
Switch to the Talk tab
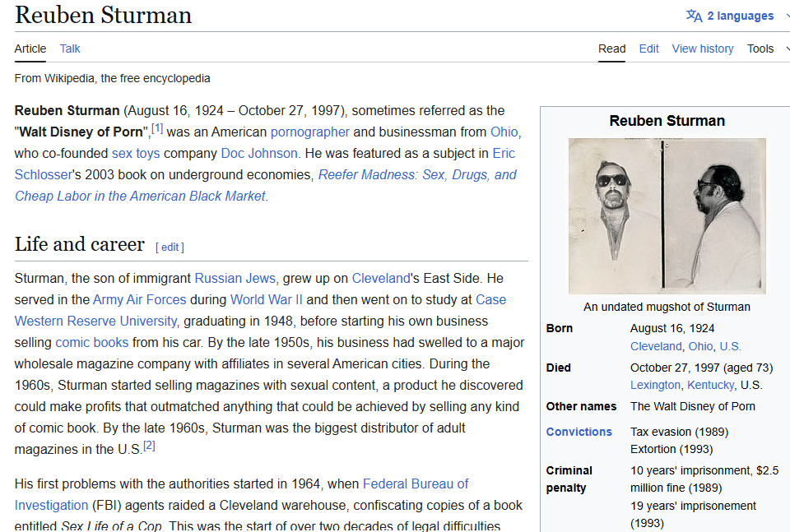[70, 49]
